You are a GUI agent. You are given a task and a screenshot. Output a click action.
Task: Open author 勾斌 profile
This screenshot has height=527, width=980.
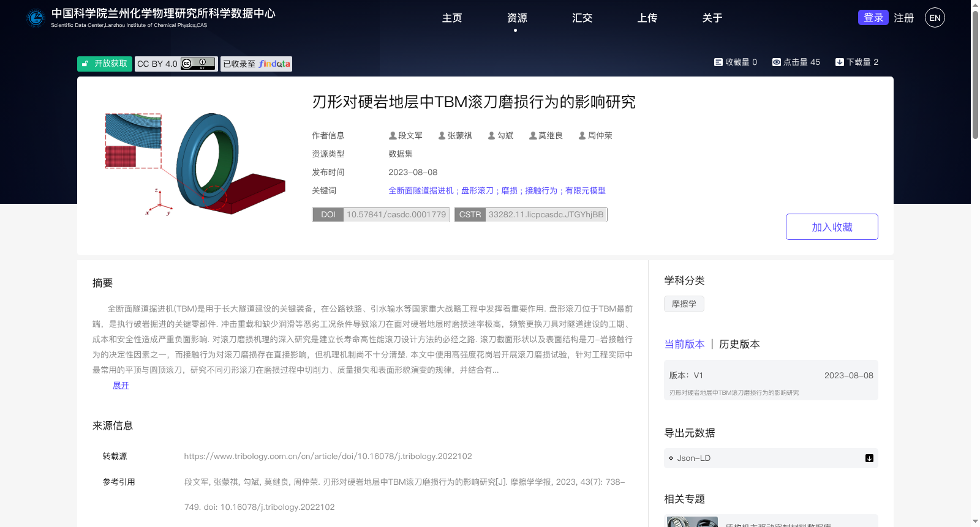point(505,135)
